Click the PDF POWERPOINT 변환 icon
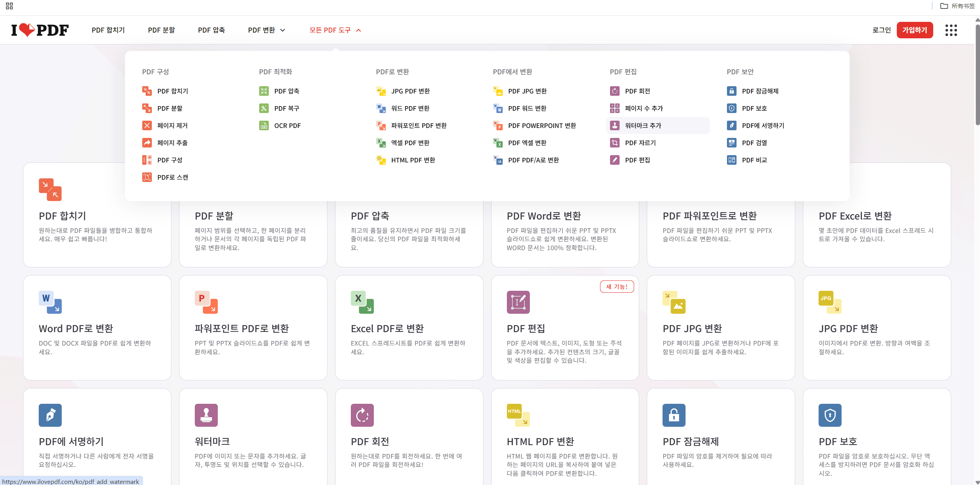 pyautogui.click(x=498, y=126)
